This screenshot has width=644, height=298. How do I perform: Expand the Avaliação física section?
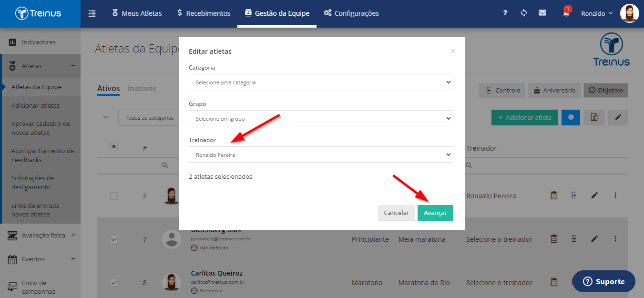pyautogui.click(x=73, y=235)
